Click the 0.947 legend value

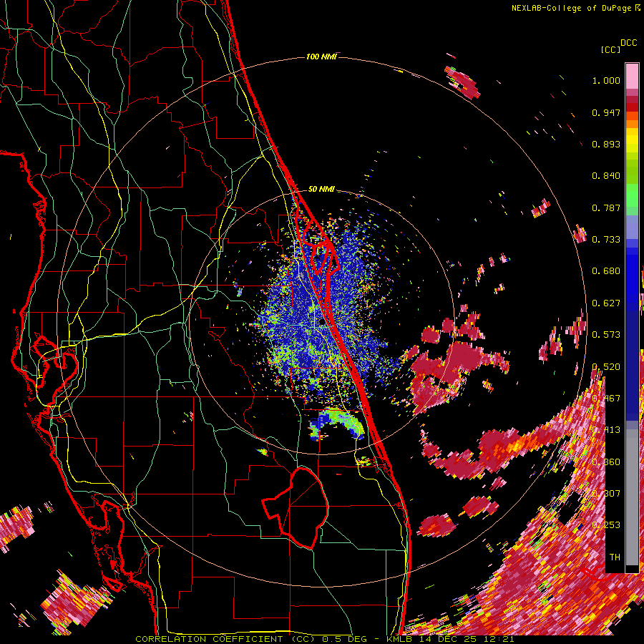pyautogui.click(x=606, y=112)
